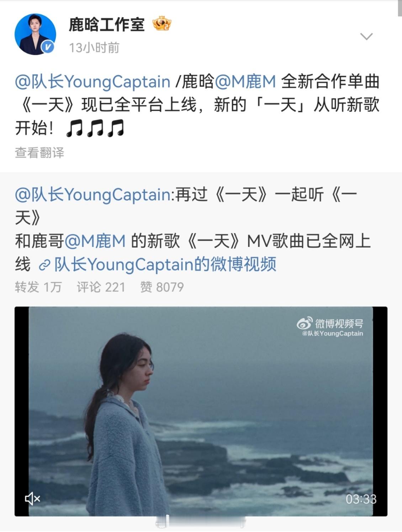The width and height of the screenshot is (402, 532).
Task: Play the 一天 MV video thumbnail
Action: (201, 411)
